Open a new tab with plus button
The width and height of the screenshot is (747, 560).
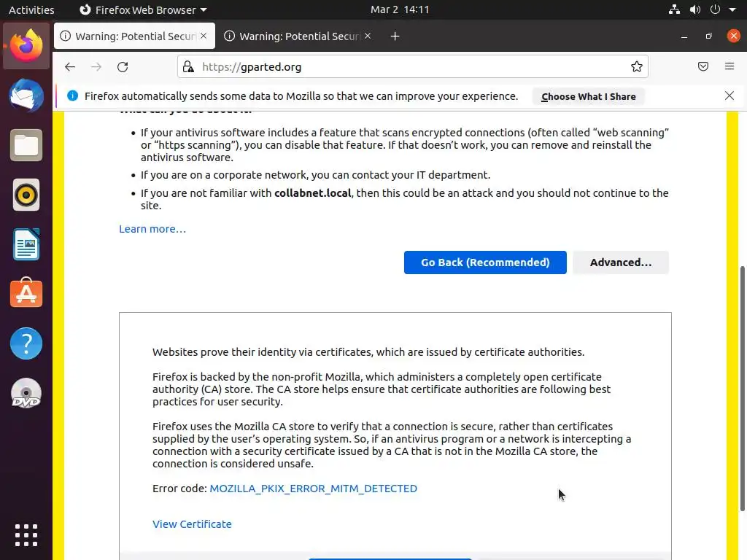pos(395,36)
